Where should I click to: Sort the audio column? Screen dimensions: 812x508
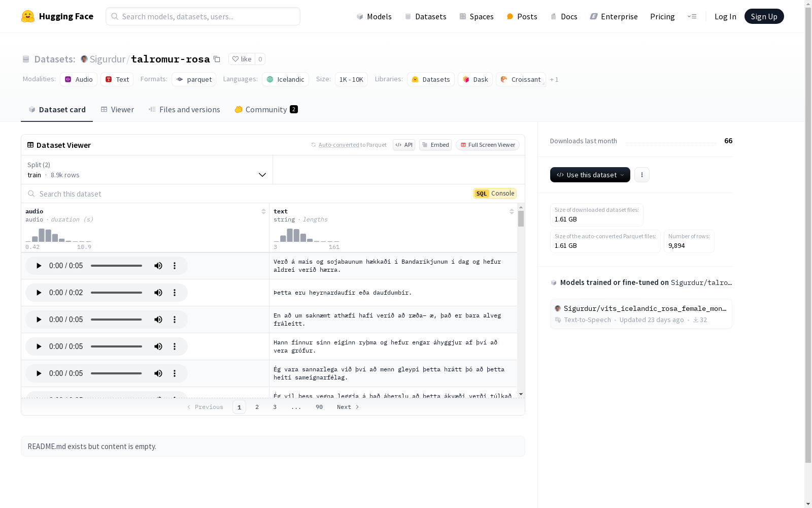(x=263, y=211)
